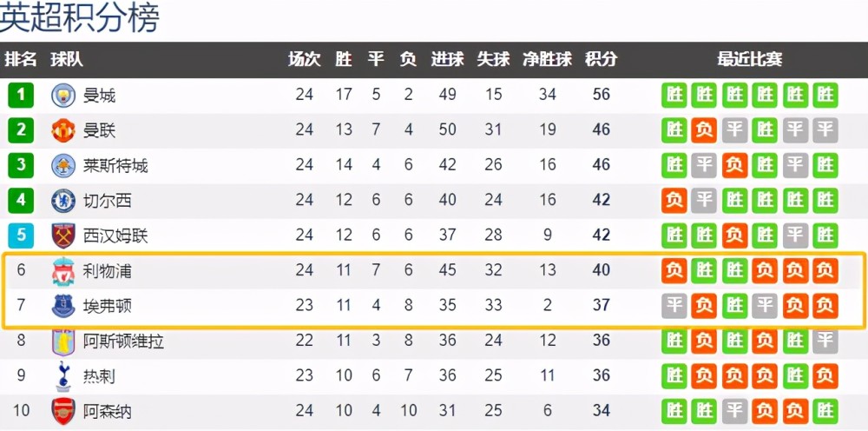
Task: Sort table by 净胜球 column header
Action: click(x=547, y=59)
